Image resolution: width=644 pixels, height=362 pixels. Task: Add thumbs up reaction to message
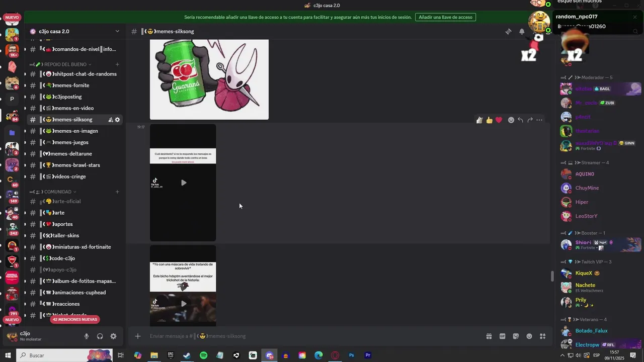coord(489,120)
